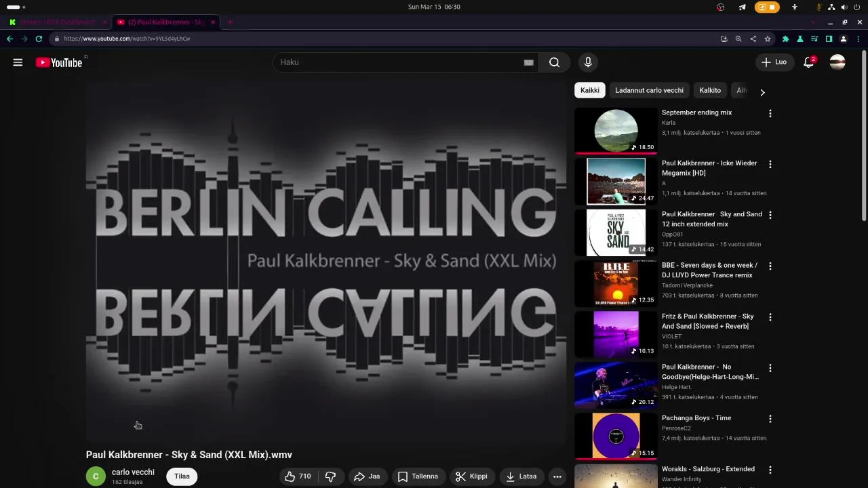Open the YouTube hamburger guide menu
The image size is (868, 488).
click(18, 62)
